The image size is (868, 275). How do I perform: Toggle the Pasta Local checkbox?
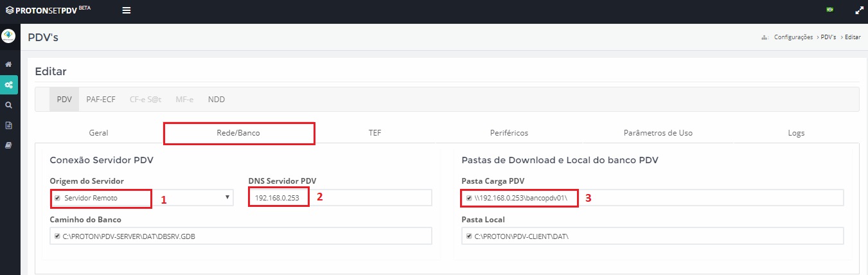point(469,236)
